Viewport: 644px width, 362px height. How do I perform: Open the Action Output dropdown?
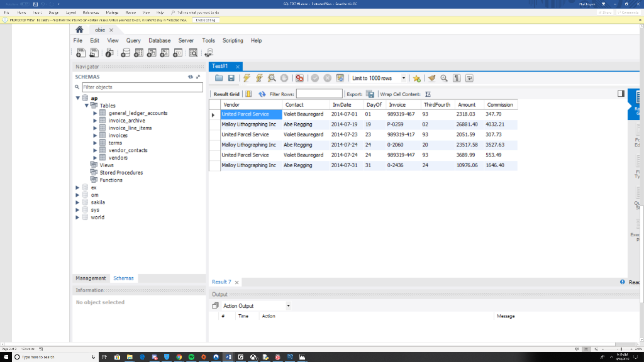[289, 305]
